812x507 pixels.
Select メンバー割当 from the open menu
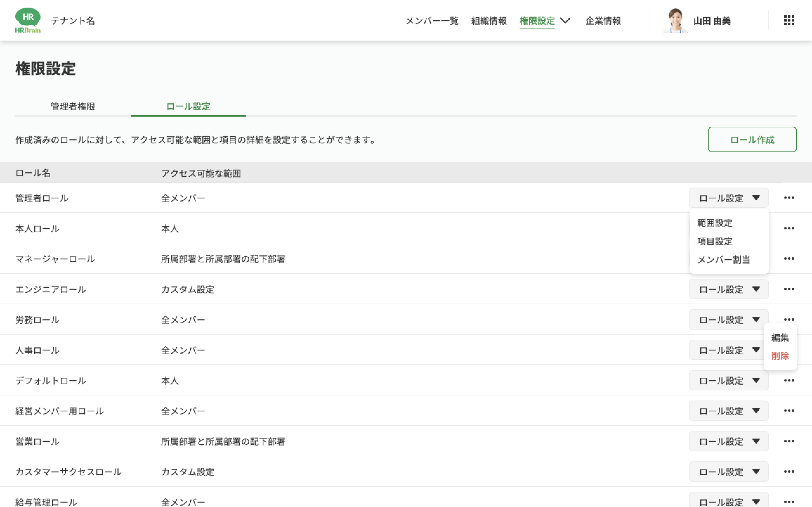(724, 260)
